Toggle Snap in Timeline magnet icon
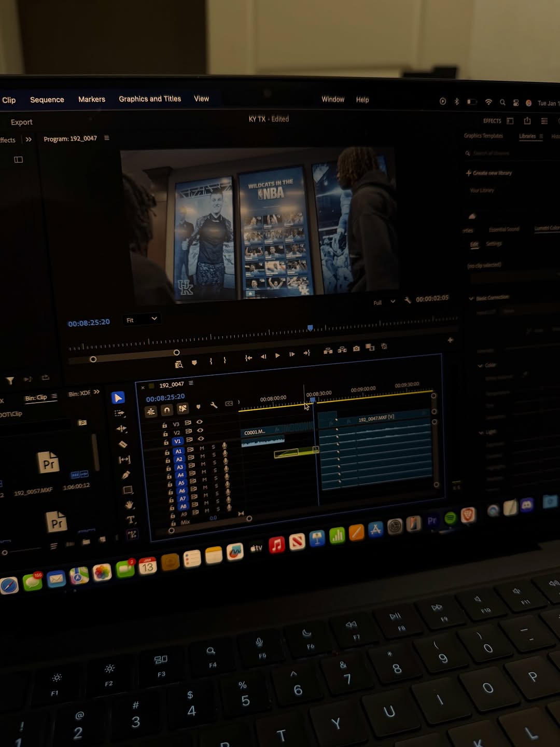Screen dimensions: 560x747 click(167, 410)
